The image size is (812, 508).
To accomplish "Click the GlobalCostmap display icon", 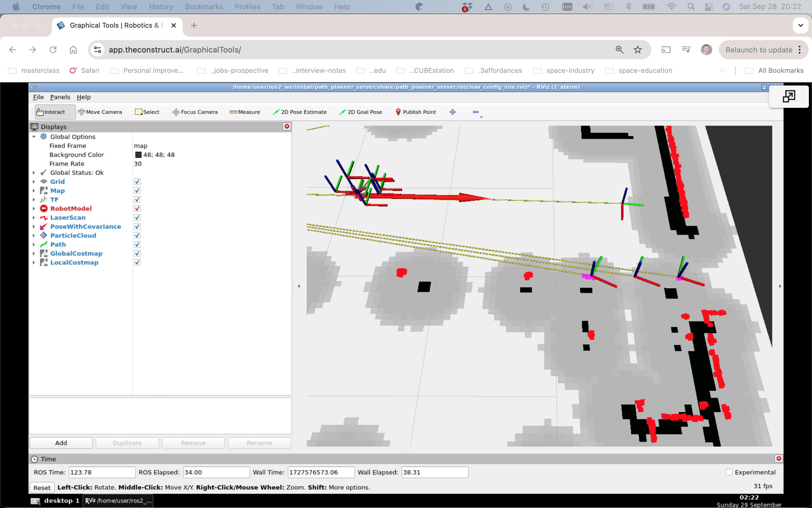I will (44, 254).
